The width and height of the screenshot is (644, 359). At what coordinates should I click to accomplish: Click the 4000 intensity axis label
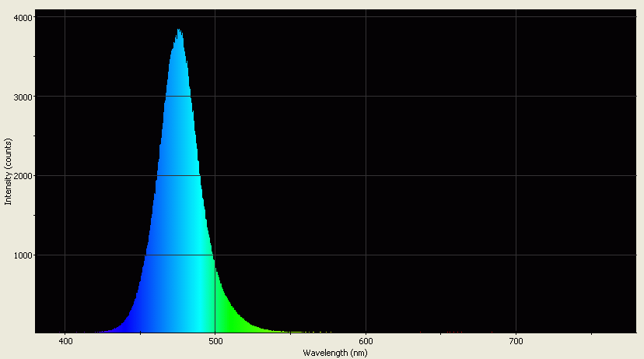(24, 18)
